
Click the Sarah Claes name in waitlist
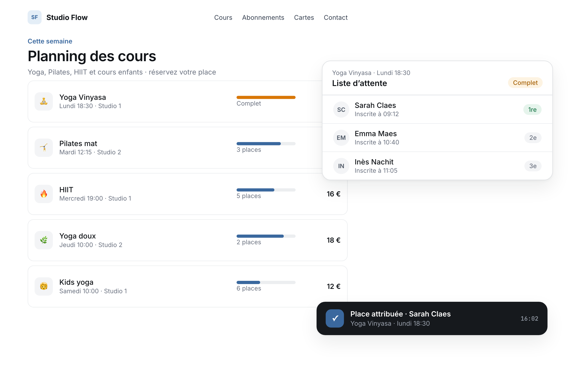(x=375, y=105)
